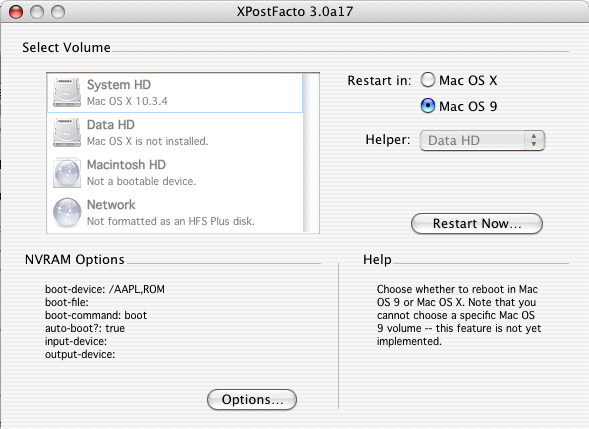Viewport: 589px width, 429px height.
Task: Click the auto-boot? true setting text
Action: click(x=85, y=328)
